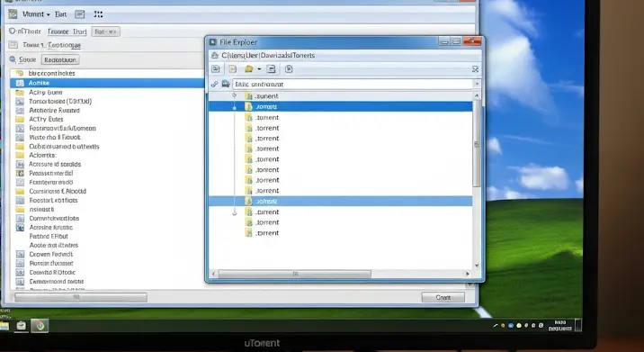Click the 'Gnant' button at the bottom right
Screen dimensions: 644x352
[x=443, y=297]
